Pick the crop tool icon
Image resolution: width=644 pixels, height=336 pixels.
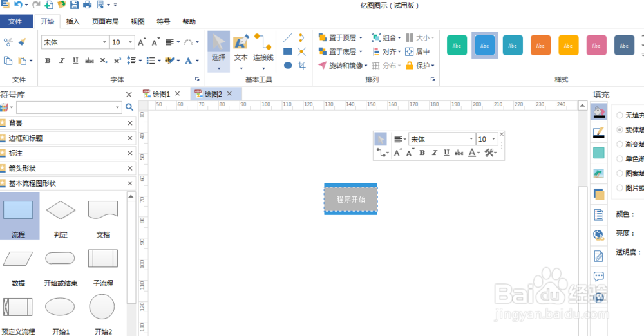pos(302,65)
